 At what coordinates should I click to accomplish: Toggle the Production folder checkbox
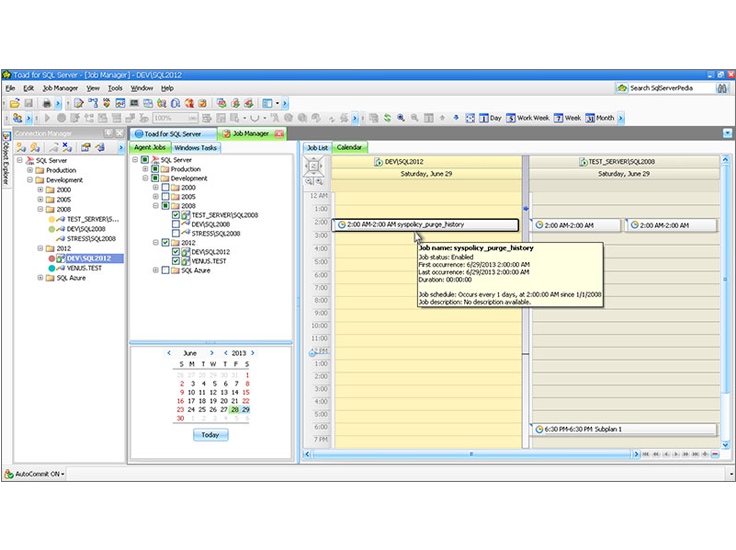click(x=155, y=169)
